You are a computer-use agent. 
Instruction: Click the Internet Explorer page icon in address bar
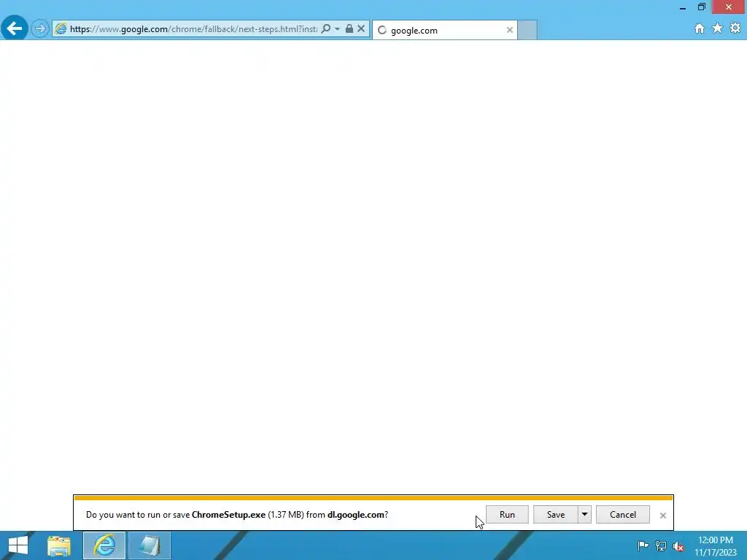pos(61,29)
